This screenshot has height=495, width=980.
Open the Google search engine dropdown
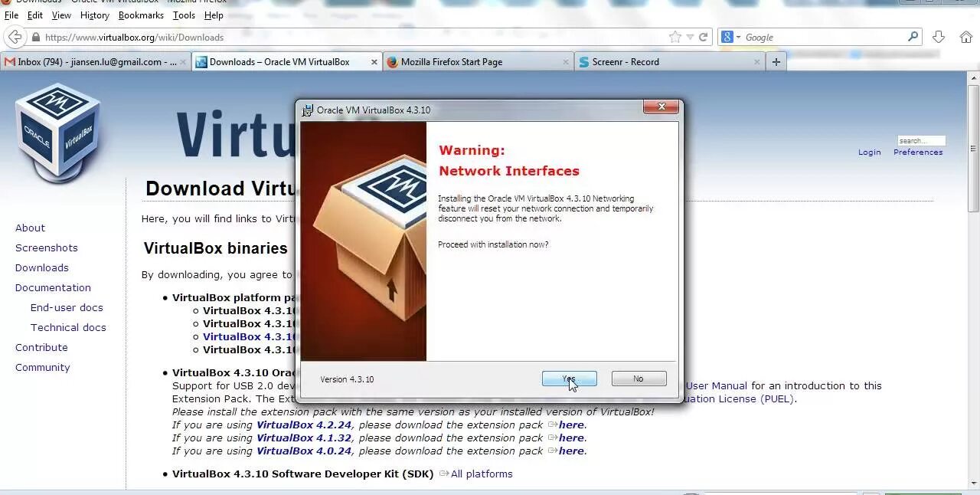(731, 37)
